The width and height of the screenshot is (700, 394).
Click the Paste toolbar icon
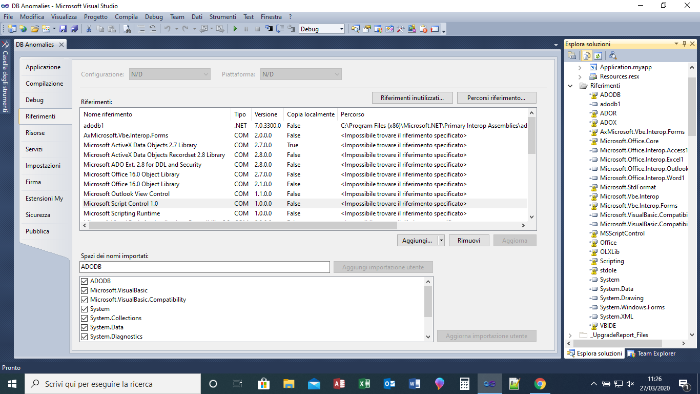coord(112,29)
